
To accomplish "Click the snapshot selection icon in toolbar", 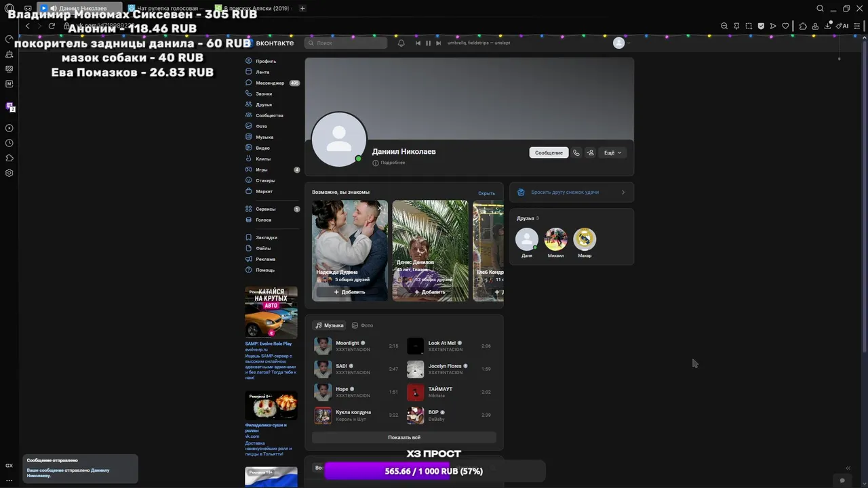I will click(749, 26).
